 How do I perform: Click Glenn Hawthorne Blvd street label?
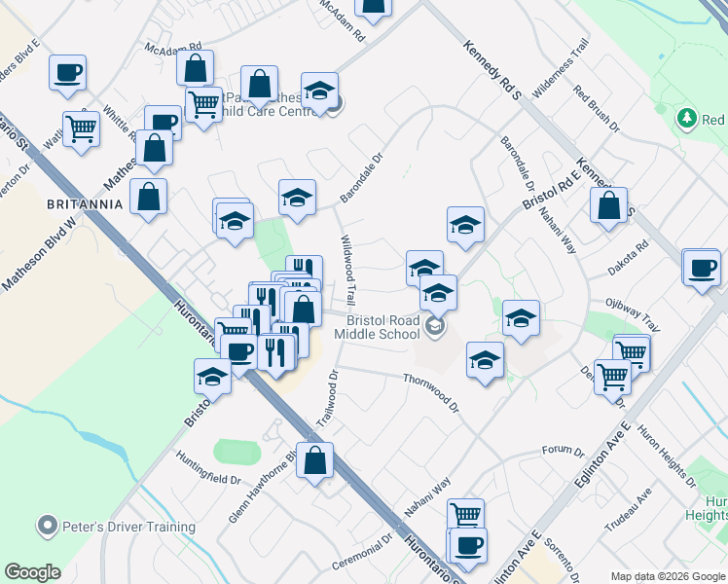tap(263, 487)
